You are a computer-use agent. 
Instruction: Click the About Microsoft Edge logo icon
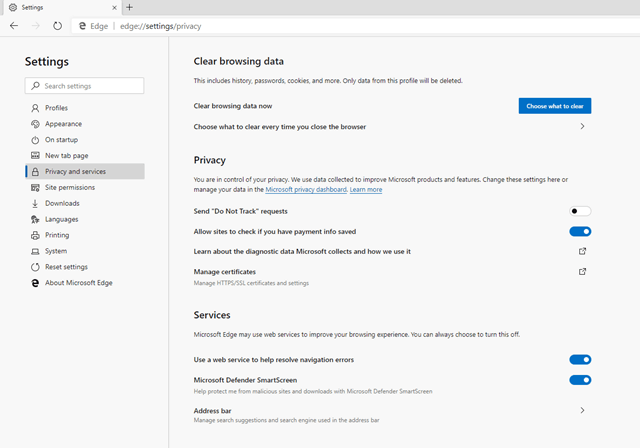pos(35,283)
